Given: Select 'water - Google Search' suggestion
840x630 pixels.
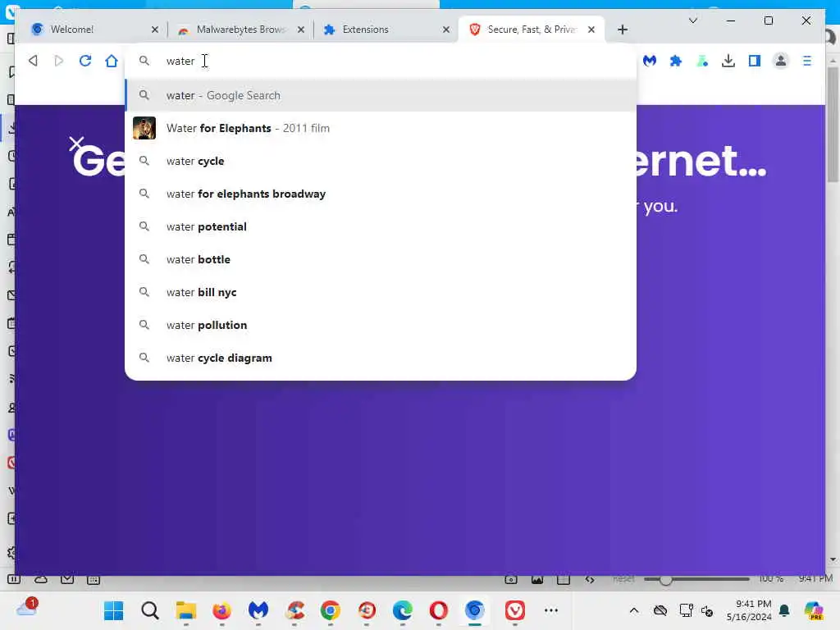Looking at the screenshot, I should [381, 95].
